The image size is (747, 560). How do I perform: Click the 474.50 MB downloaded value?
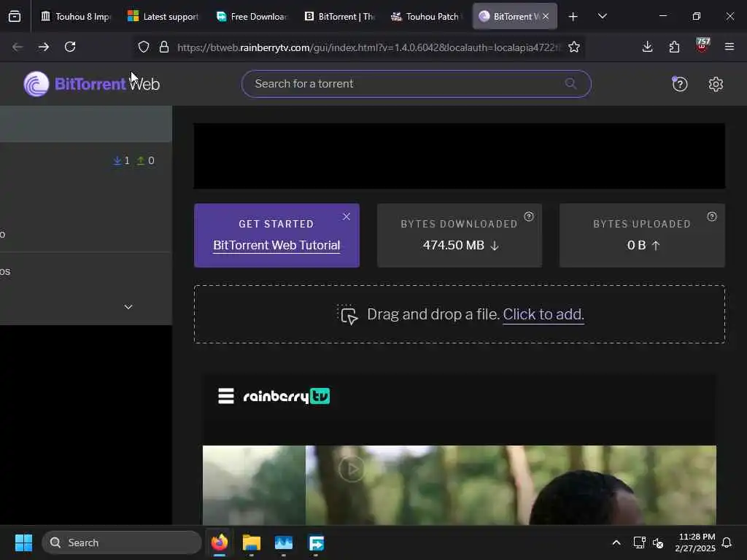point(453,245)
